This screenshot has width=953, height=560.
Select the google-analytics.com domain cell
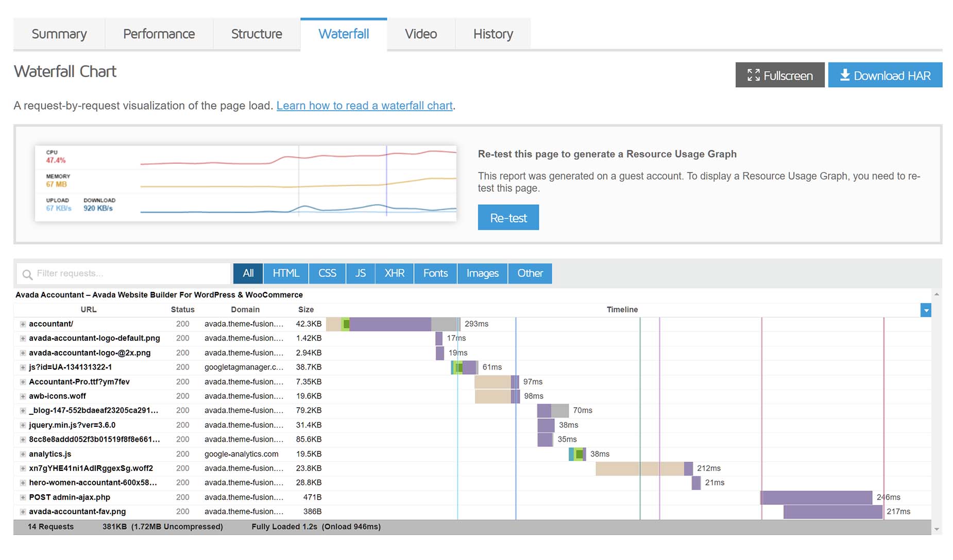click(242, 454)
